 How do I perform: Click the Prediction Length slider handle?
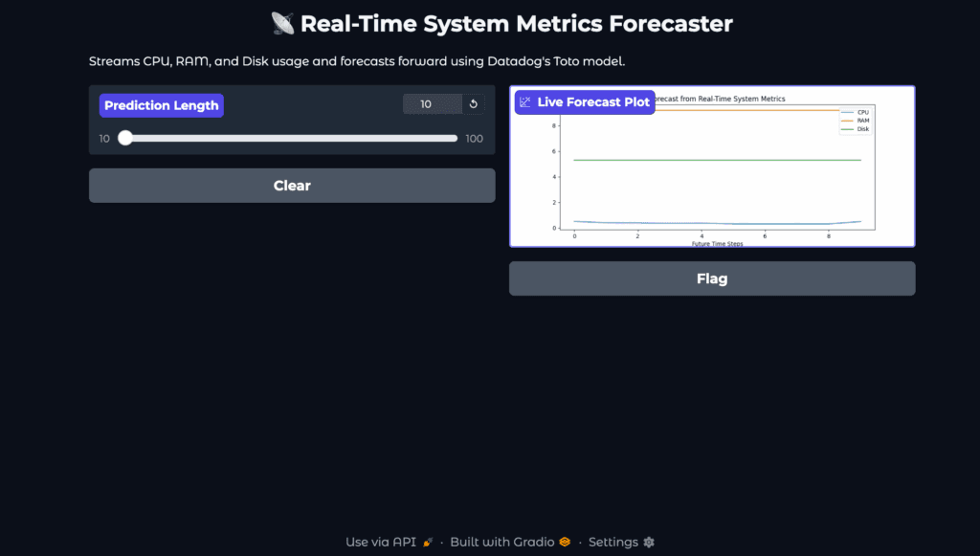pos(125,139)
